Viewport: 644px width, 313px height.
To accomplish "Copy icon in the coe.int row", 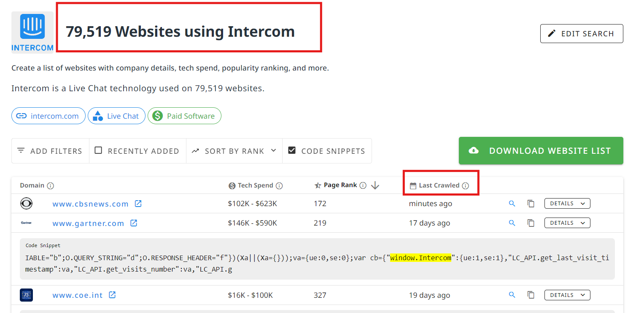I will point(531,295).
